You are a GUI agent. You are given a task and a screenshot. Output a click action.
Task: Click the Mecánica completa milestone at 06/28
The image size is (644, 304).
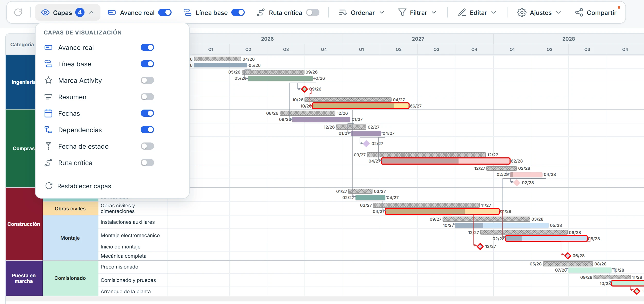tap(567, 256)
